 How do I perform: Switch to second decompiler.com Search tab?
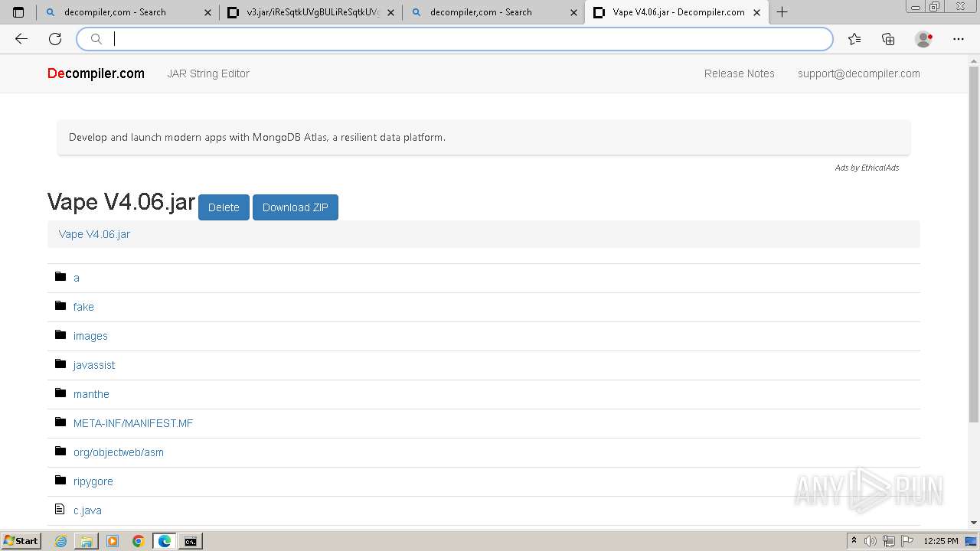494,12
